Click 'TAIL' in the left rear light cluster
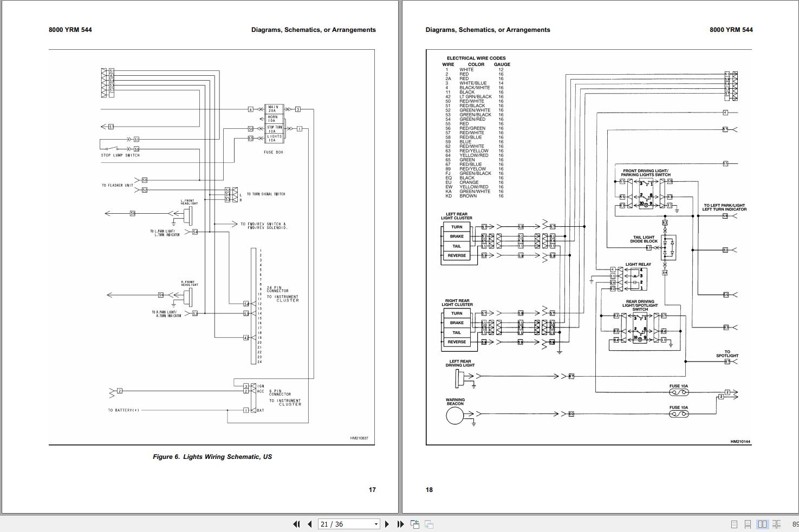The image size is (799, 532). coord(457,246)
